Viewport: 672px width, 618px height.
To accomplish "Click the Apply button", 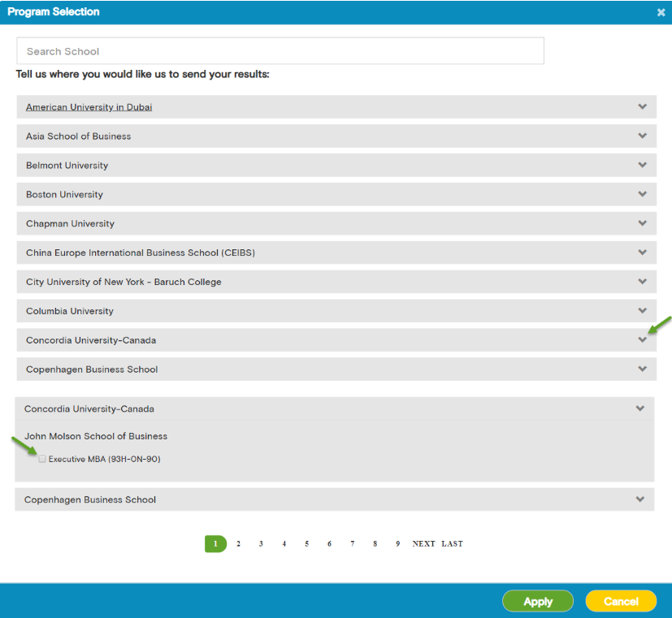I will (x=537, y=601).
